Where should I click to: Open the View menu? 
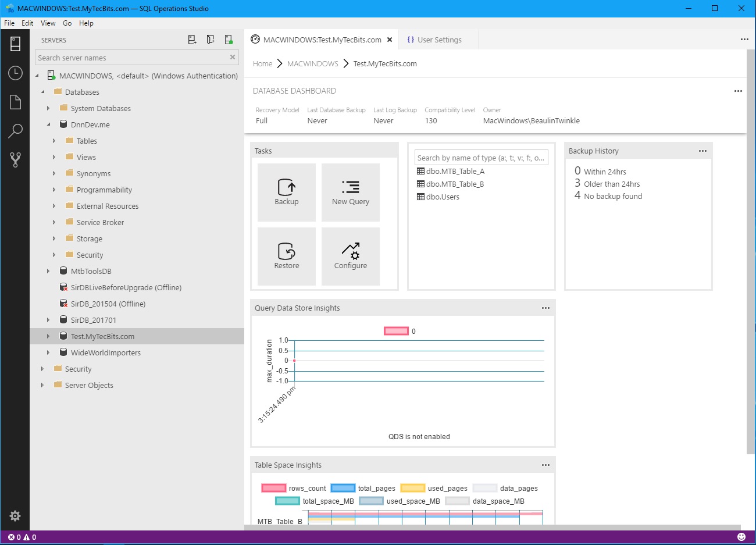[x=48, y=23]
